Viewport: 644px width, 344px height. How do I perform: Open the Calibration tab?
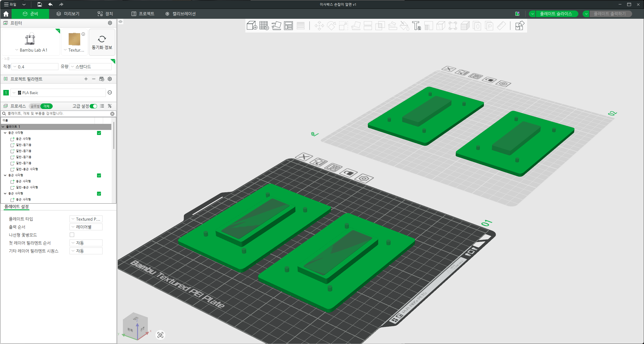pyautogui.click(x=181, y=14)
